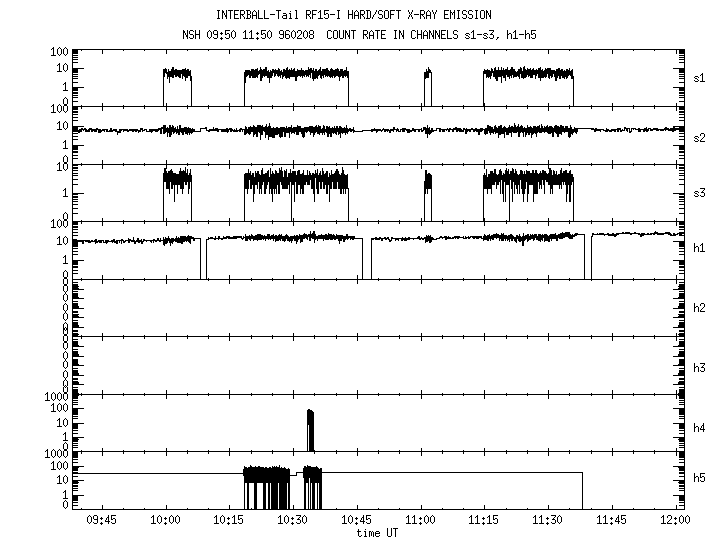Click the first h1 dropout gap after 10:00
Screen dimensions: 720x550
(204, 260)
